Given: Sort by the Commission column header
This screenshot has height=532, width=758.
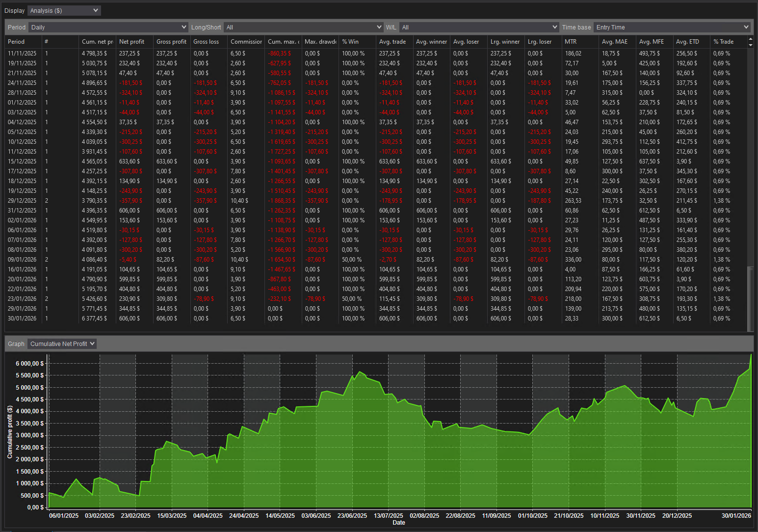Looking at the screenshot, I should [245, 42].
